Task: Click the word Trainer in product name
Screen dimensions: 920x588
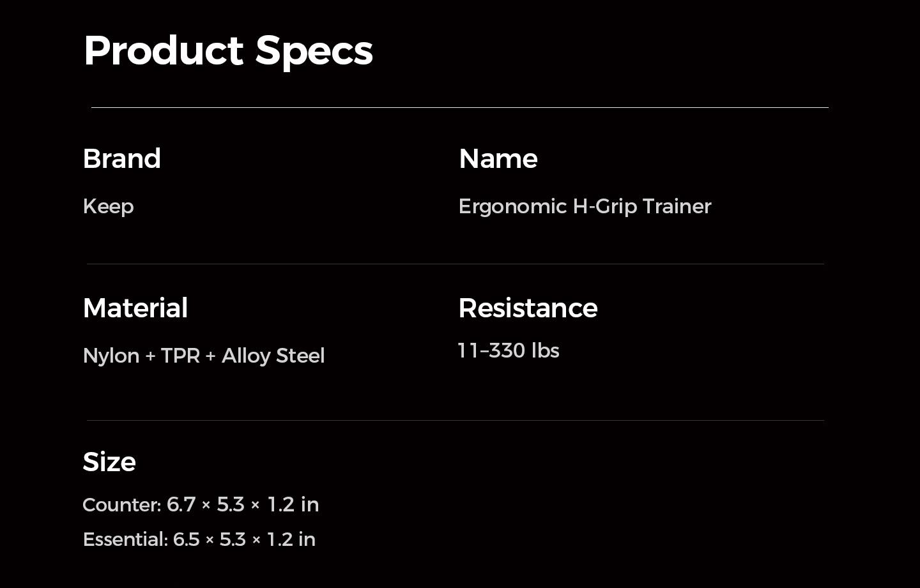Action: pos(677,206)
